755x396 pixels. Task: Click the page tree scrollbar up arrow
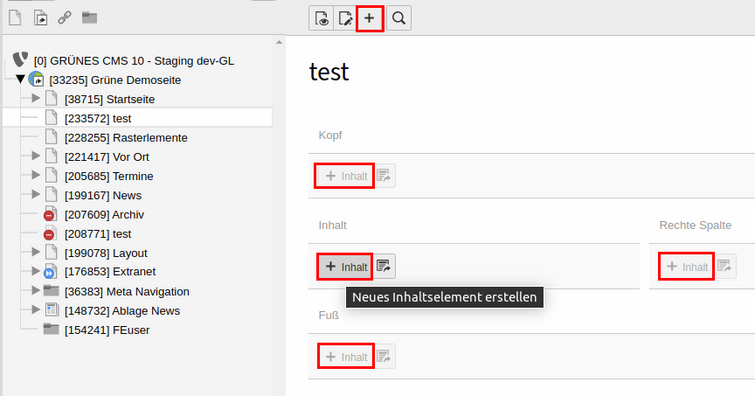coord(279,42)
